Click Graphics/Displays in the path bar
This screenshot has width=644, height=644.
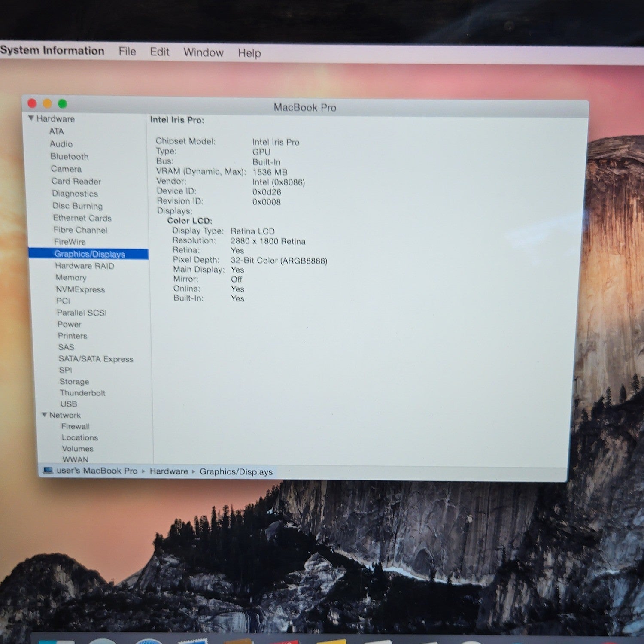[x=236, y=472]
